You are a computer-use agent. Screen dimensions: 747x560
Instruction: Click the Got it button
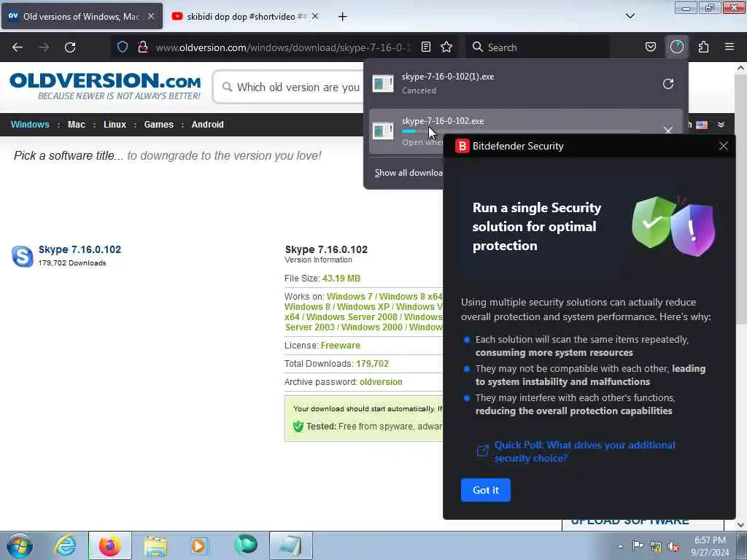[x=485, y=490]
